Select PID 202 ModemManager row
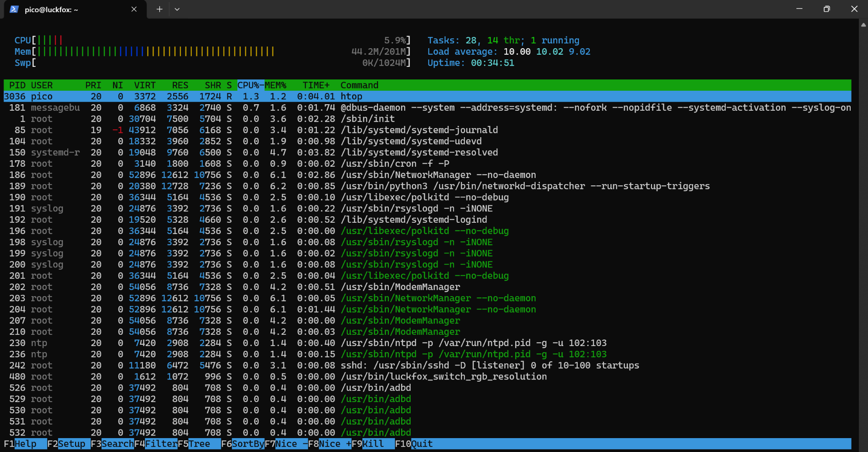This screenshot has height=452, width=868. click(427, 287)
